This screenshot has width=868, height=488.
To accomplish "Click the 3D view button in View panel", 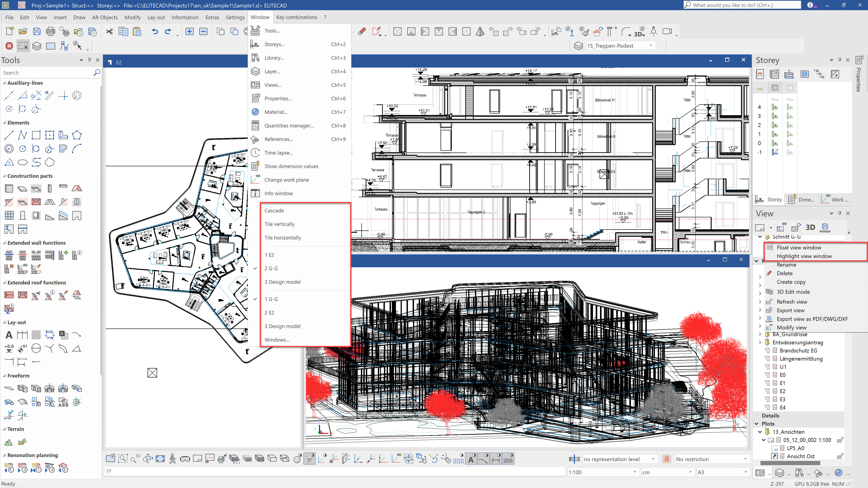I will point(810,227).
